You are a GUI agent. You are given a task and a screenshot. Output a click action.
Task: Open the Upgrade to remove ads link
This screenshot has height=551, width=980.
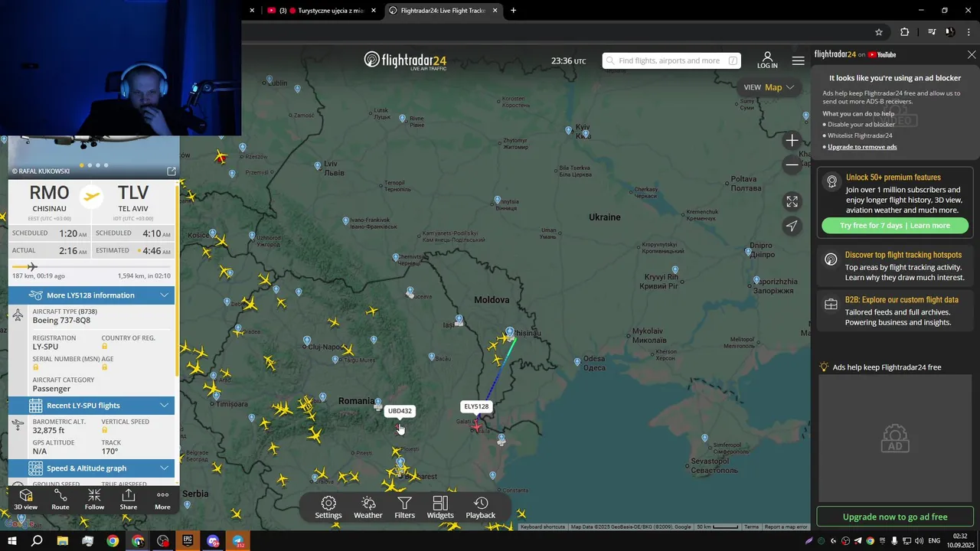coord(862,147)
